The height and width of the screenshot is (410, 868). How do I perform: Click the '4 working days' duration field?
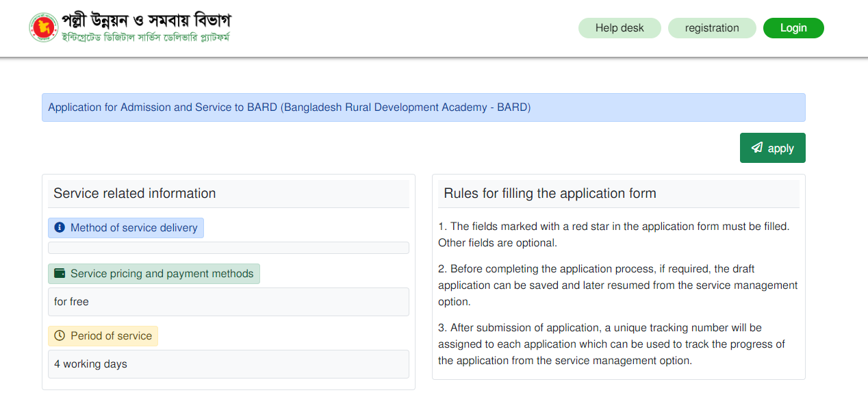(228, 363)
